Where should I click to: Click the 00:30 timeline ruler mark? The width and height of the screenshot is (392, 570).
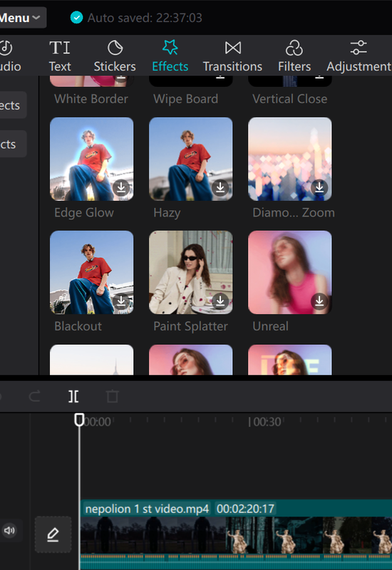click(x=267, y=422)
